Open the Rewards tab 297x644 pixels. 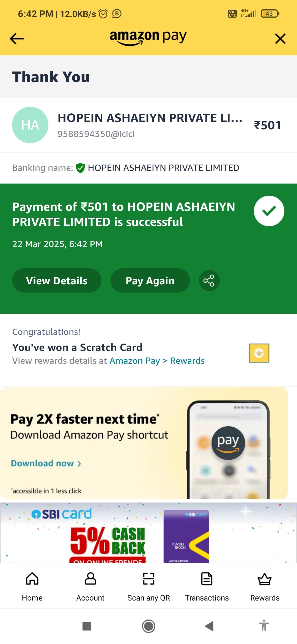coord(265,586)
